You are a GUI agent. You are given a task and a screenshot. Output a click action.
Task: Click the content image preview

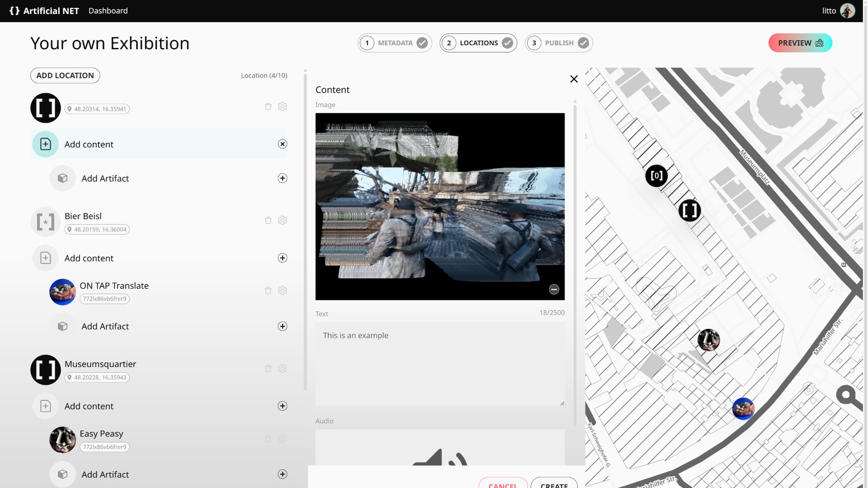coord(440,206)
